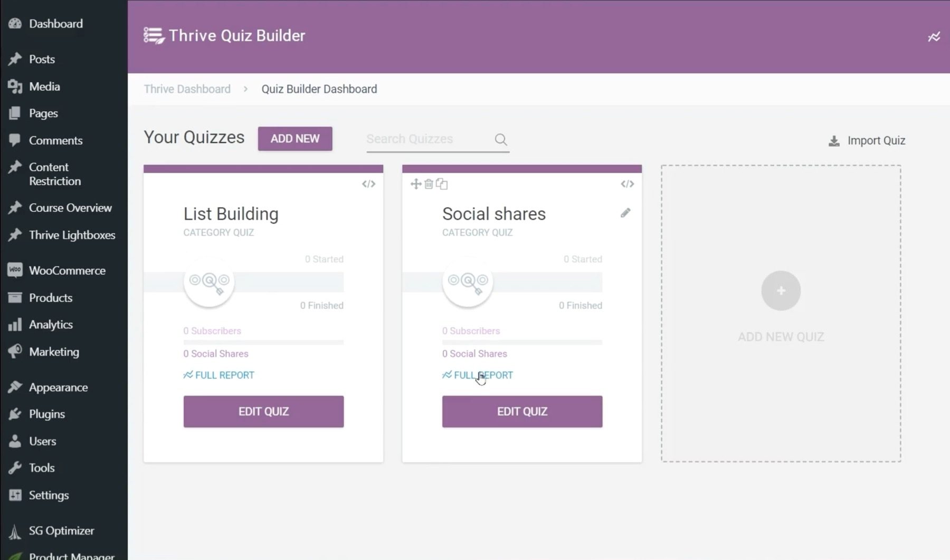Click EDIT QUIZ on List Building
Image resolution: width=950 pixels, height=560 pixels.
263,411
